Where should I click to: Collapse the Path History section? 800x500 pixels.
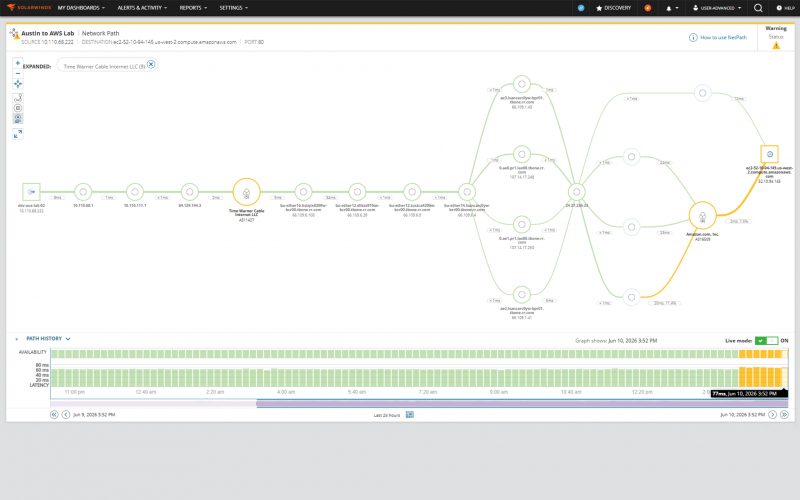point(48,339)
